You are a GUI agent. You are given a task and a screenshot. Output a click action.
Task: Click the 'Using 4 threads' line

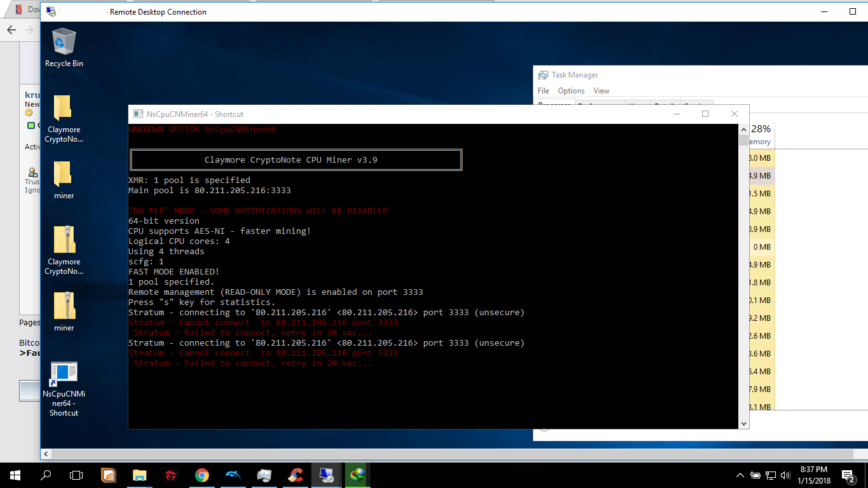(166, 252)
